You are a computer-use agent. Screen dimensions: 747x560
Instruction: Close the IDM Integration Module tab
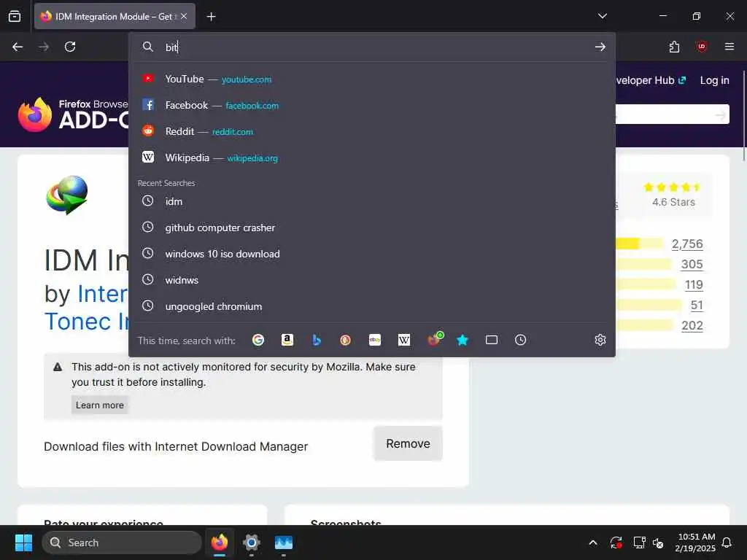184,16
